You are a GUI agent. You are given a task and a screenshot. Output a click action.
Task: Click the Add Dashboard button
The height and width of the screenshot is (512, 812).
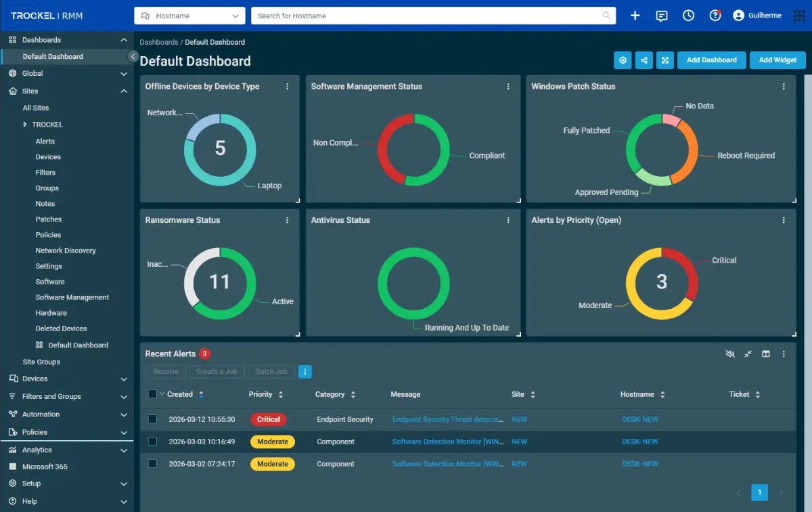tap(712, 60)
